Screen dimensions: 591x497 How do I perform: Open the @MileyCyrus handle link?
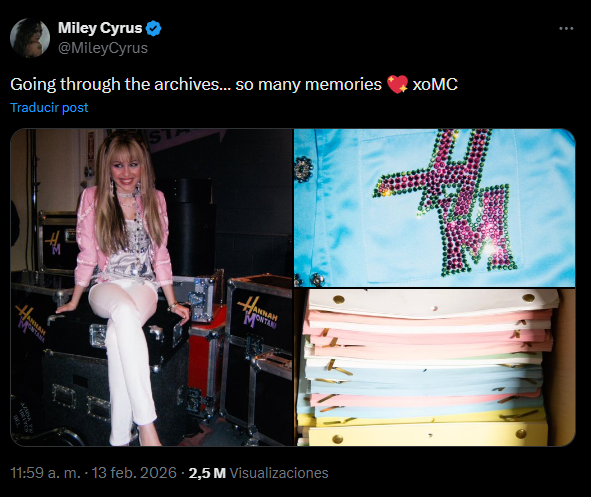point(103,48)
